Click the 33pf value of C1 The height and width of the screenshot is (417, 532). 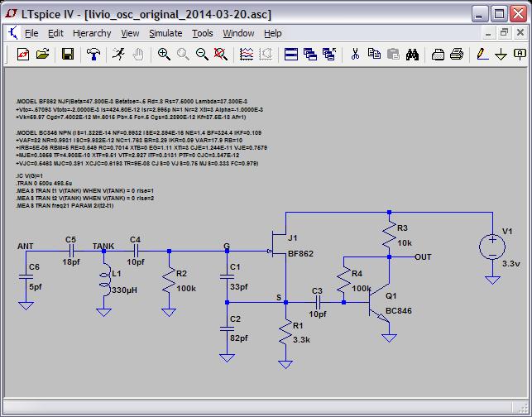coord(239,287)
